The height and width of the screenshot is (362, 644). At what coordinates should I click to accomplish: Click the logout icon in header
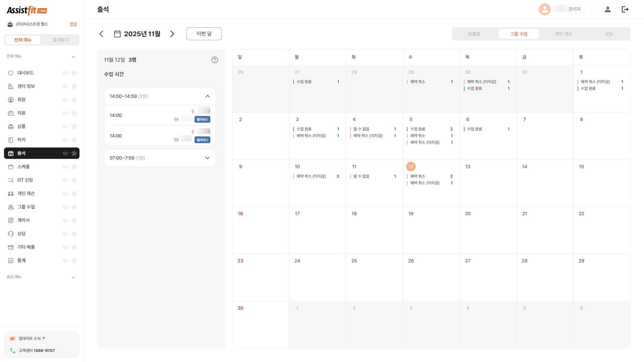click(x=625, y=9)
